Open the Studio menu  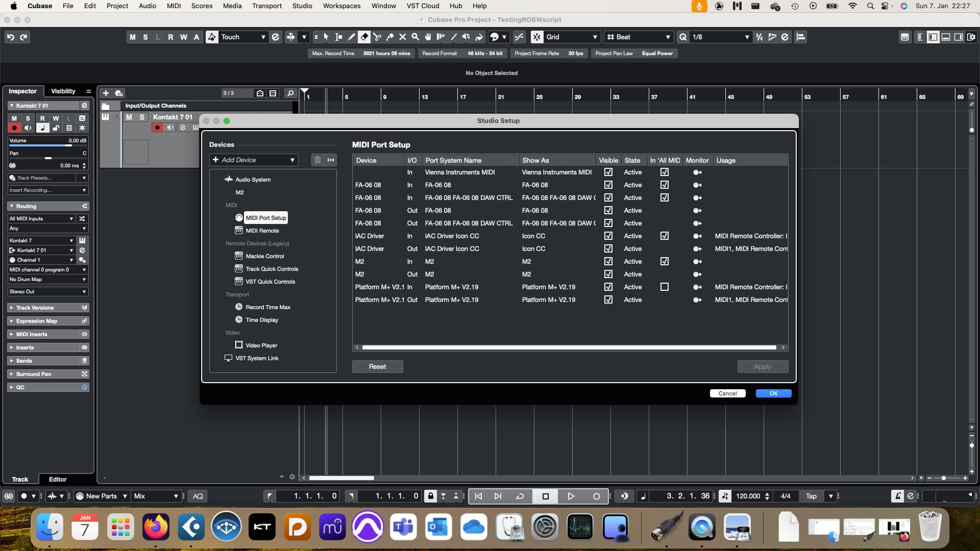pos(302,6)
